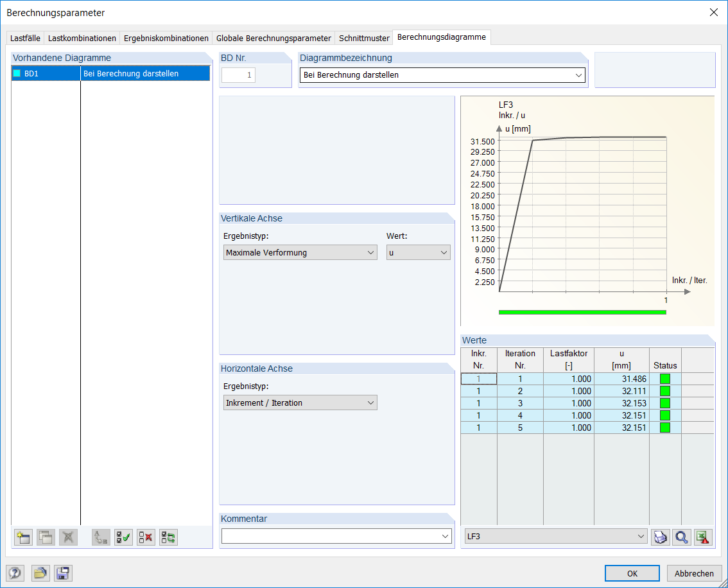Viewport: 728px width, 588px height.
Task: Print the values table
Action: click(660, 537)
